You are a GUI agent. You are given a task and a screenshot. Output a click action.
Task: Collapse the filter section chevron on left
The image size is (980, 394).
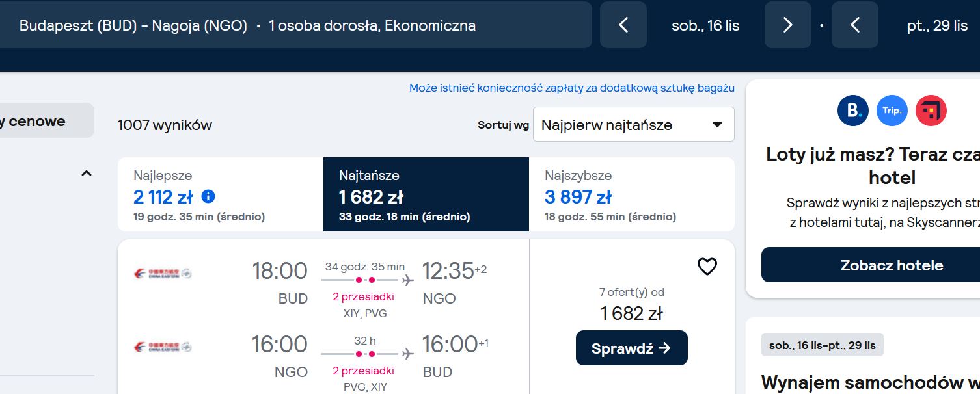87,173
